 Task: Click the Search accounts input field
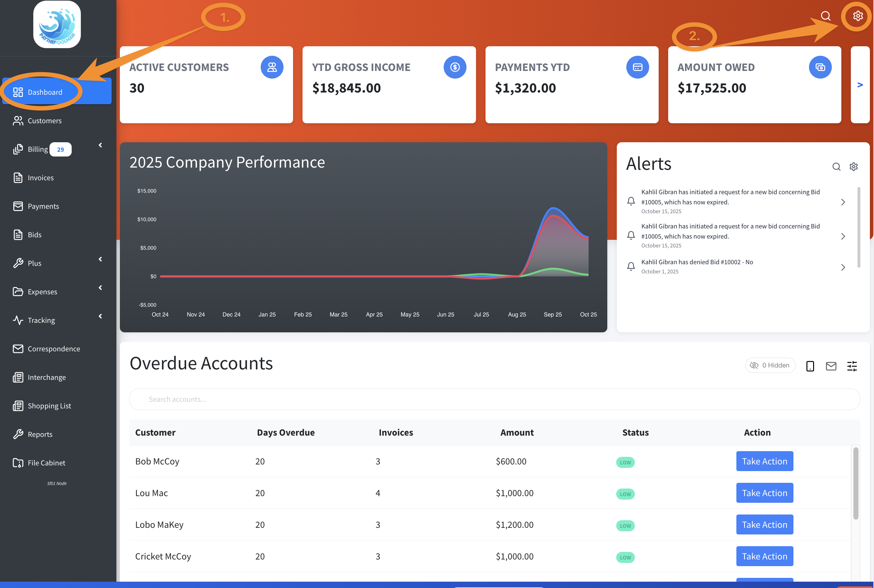[x=494, y=399]
